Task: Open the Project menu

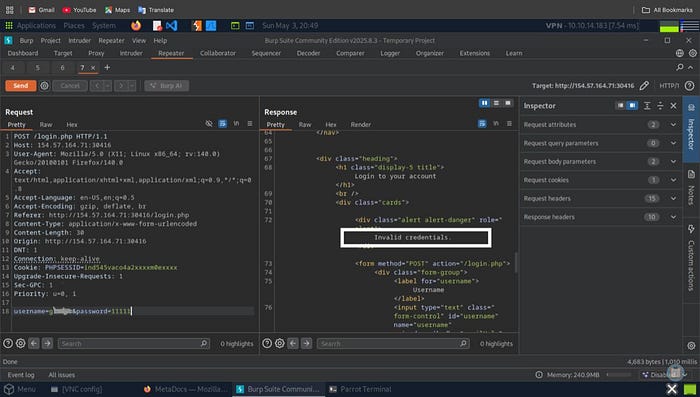Action: tap(50, 40)
